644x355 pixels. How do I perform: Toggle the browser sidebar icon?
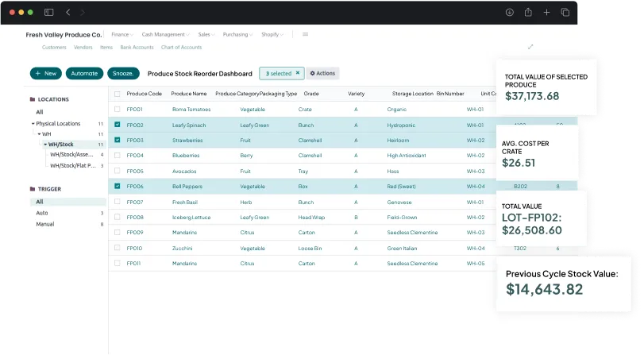tap(48, 12)
